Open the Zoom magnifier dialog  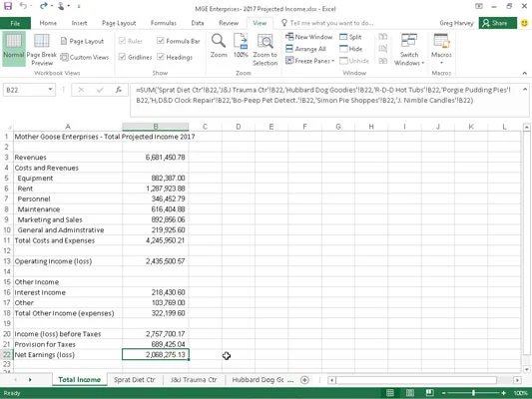[219, 41]
